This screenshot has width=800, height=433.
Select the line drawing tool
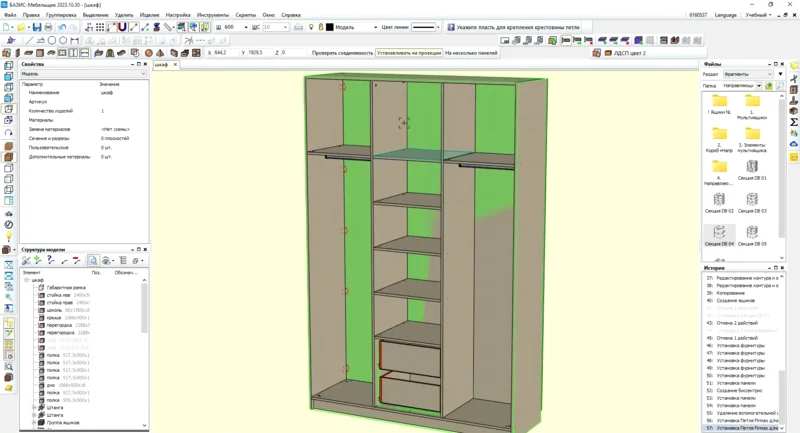click(29, 41)
